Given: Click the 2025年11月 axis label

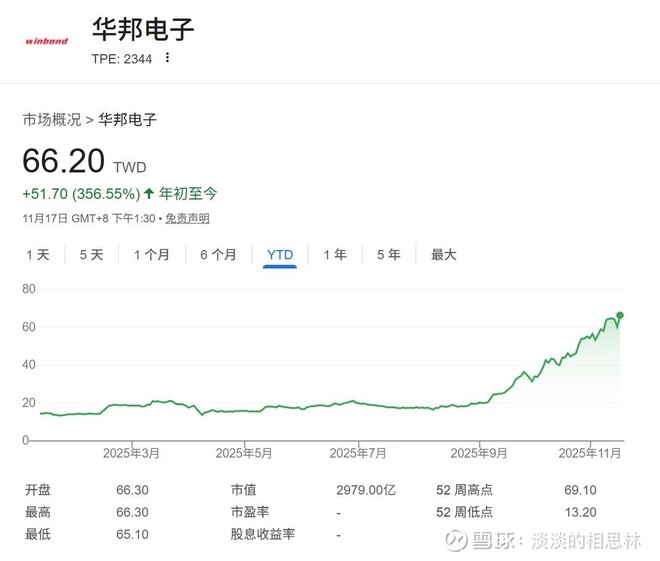Looking at the screenshot, I should click(590, 453).
